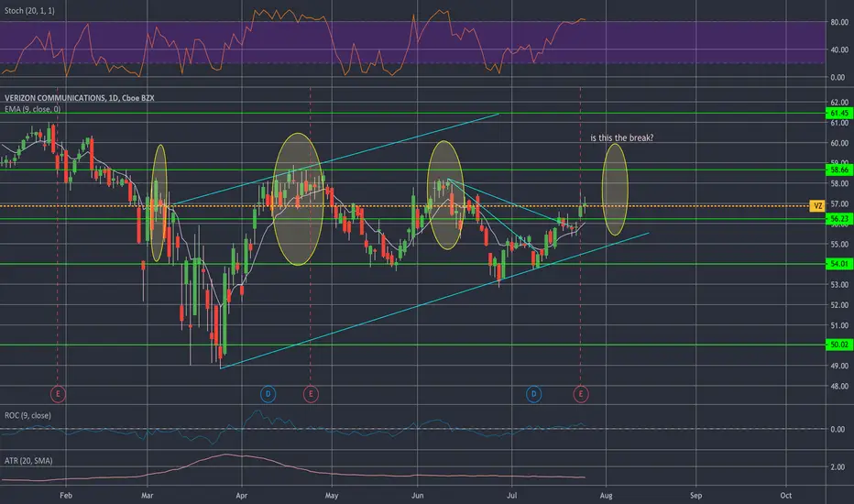Screen dimensions: 854x504
Task: Click the Sep label on time axis
Action: (695, 496)
